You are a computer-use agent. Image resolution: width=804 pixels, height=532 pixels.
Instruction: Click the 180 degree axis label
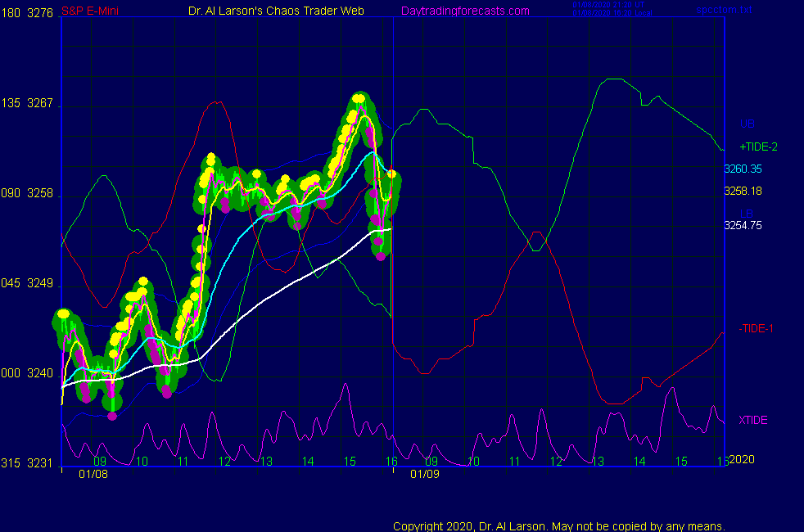pyautogui.click(x=11, y=13)
